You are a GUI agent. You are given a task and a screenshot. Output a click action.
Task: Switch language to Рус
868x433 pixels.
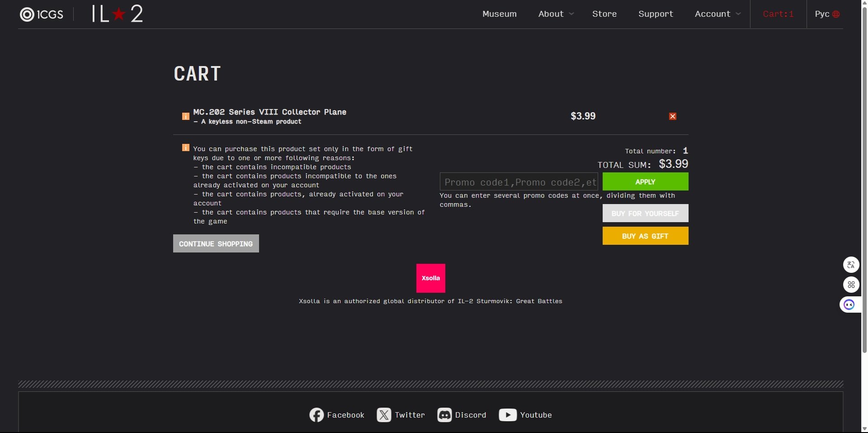(827, 14)
